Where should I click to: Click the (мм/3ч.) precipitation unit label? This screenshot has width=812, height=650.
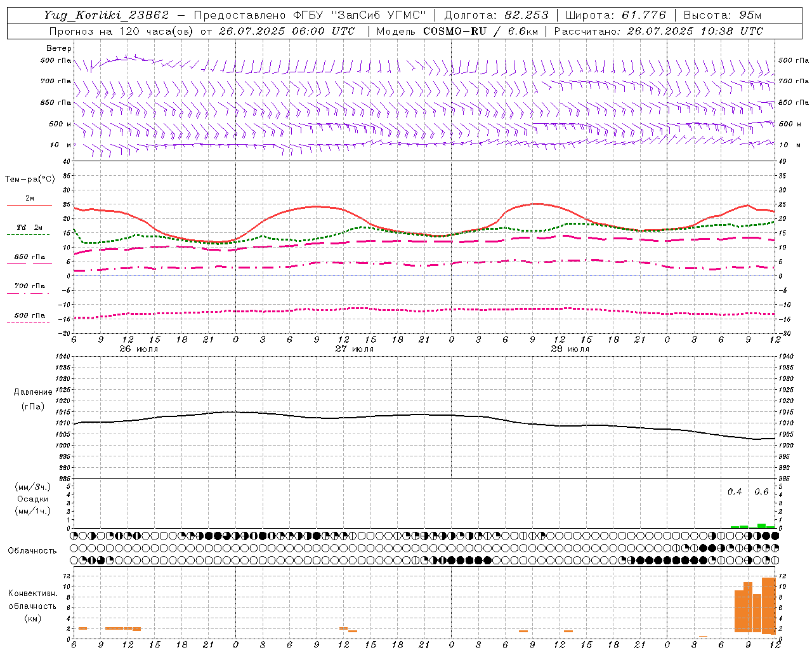click(33, 487)
